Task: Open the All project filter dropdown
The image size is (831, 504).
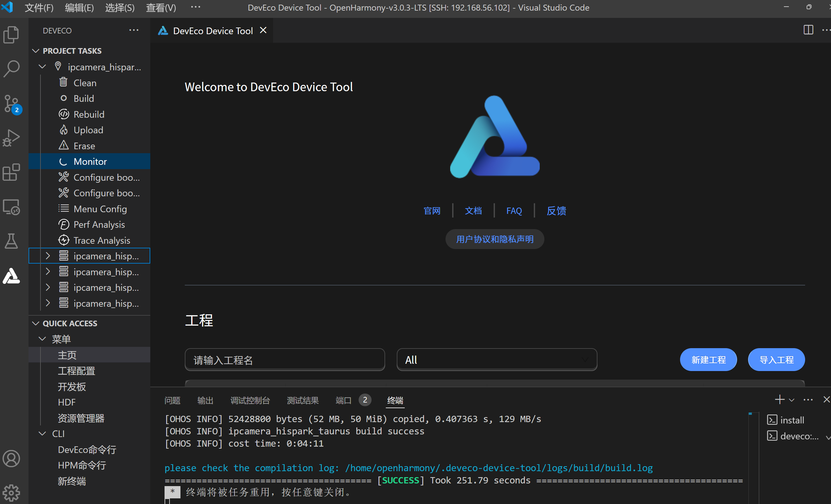Action: [497, 360]
